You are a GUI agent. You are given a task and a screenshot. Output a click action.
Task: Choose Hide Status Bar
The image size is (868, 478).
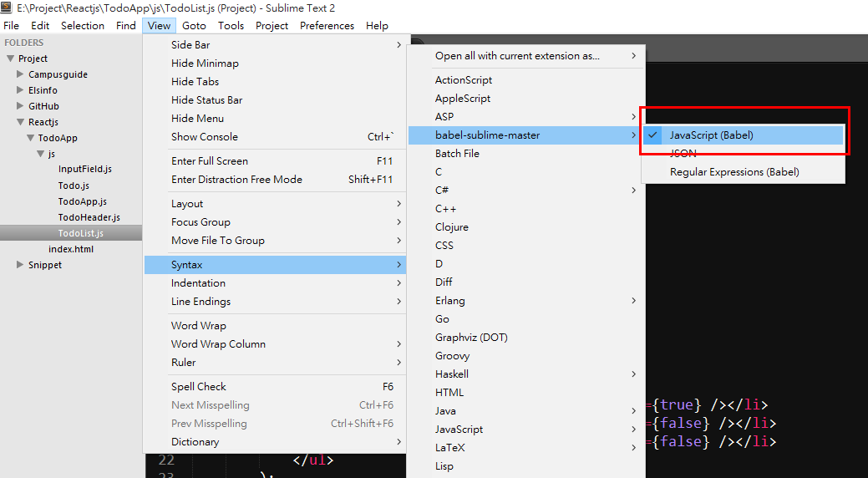[275, 99]
